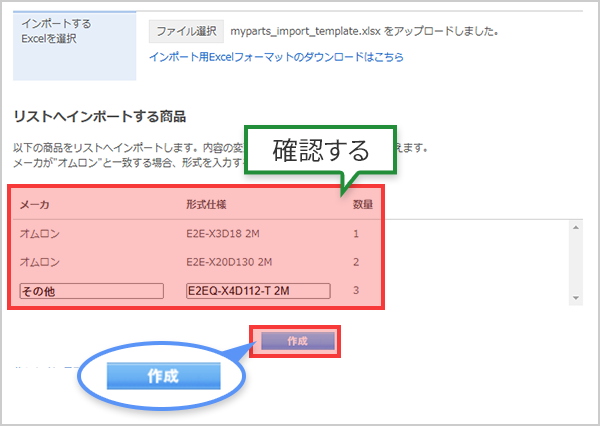The width and height of the screenshot is (600, 426).
Task: Click quantity 1 in the E2E-X3D18 row
Action: click(x=356, y=233)
